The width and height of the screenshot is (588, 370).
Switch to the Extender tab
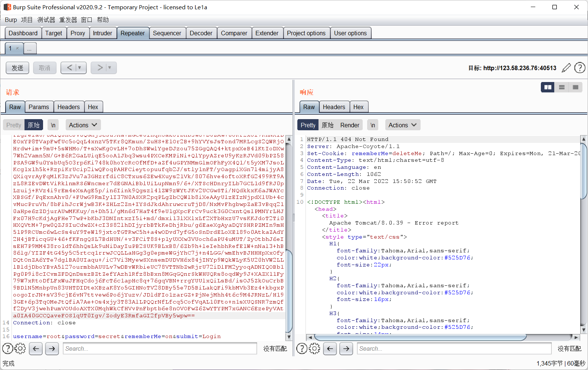[267, 33]
